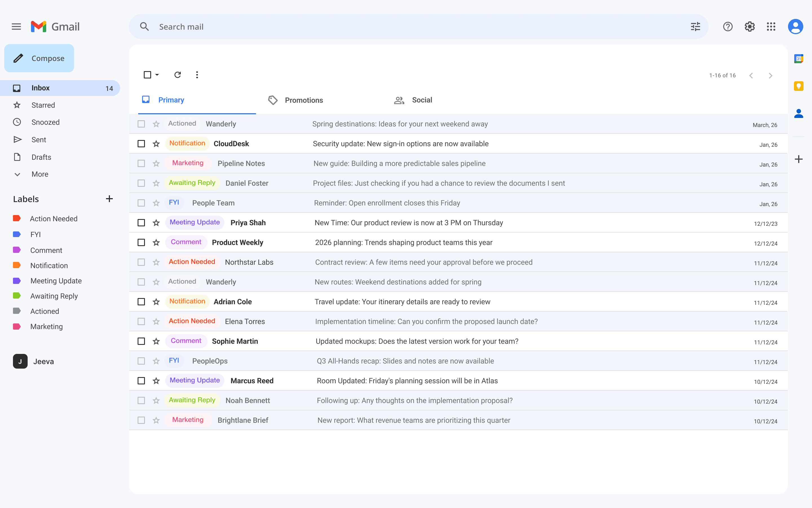Image resolution: width=812 pixels, height=508 pixels.
Task: Star the Marcus Reed email
Action: click(x=156, y=381)
